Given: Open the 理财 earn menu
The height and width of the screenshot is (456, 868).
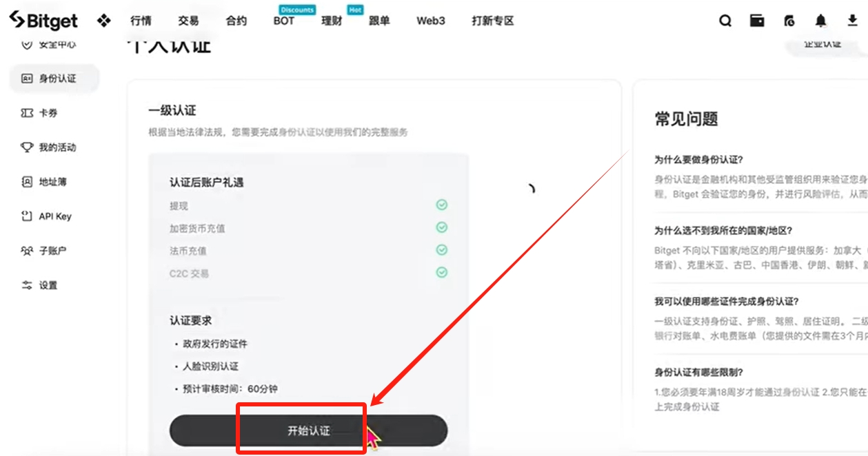Looking at the screenshot, I should (332, 21).
